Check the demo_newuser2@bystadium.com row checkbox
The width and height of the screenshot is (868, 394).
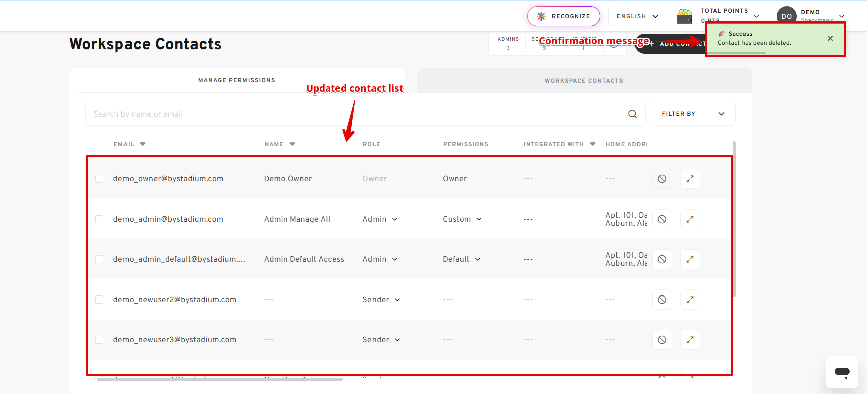point(99,300)
